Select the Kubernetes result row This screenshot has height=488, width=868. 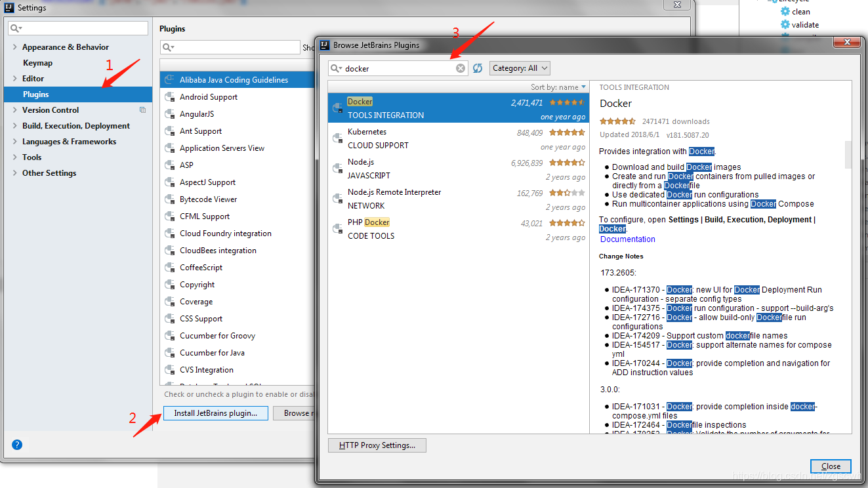pos(459,138)
